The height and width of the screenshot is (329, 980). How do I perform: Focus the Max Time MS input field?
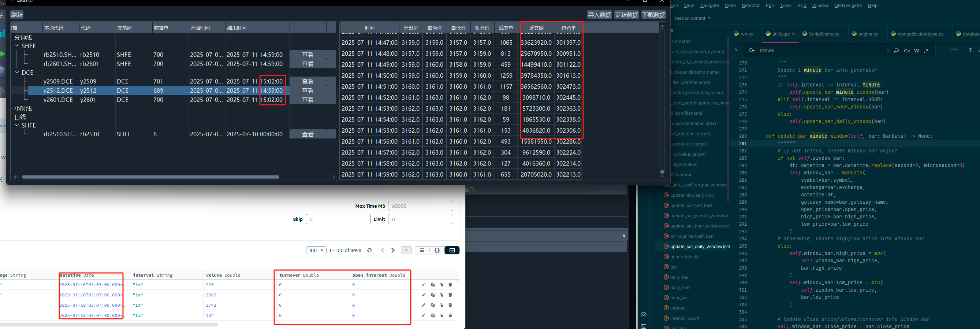coord(420,206)
